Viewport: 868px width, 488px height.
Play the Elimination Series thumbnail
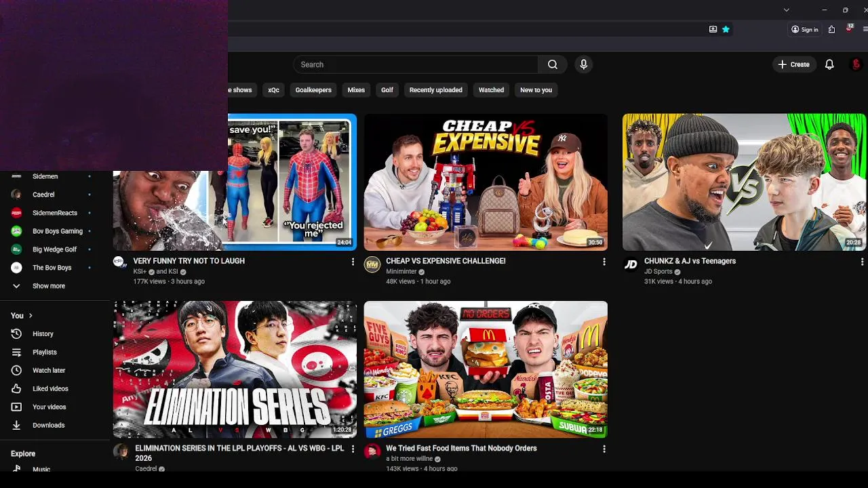235,369
